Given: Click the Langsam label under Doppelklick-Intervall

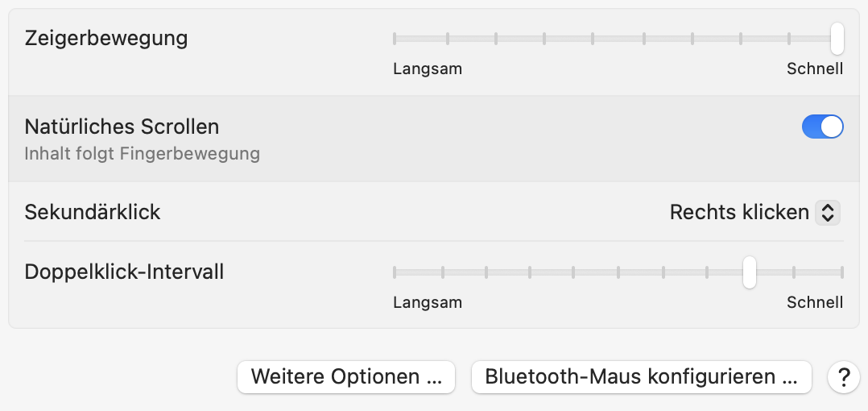Looking at the screenshot, I should (x=428, y=302).
